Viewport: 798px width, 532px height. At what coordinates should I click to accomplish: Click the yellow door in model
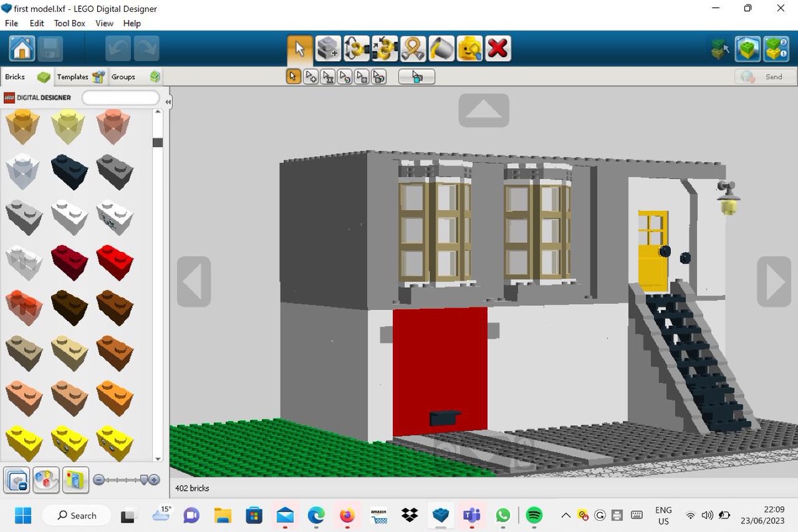click(652, 251)
